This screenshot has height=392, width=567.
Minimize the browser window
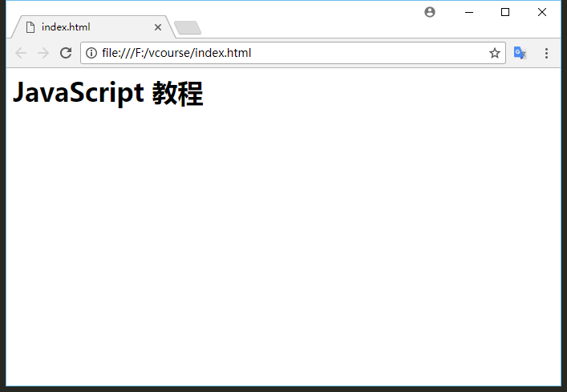[x=469, y=12]
